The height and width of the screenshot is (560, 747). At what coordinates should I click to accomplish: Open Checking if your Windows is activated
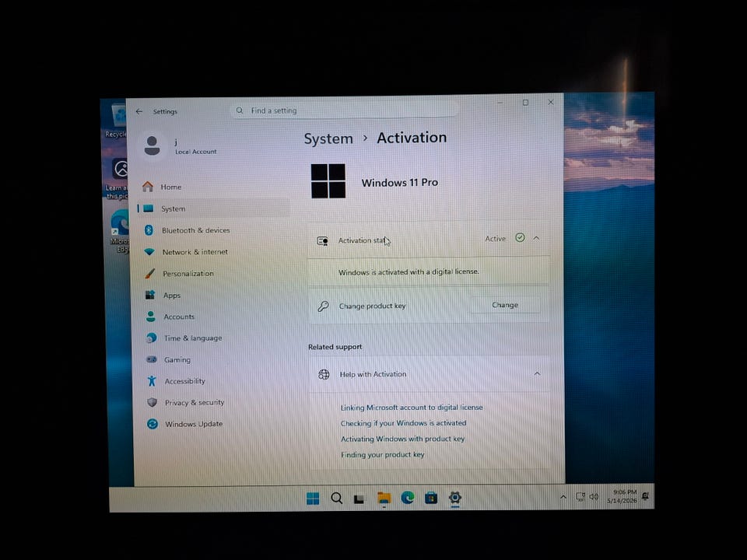403,423
